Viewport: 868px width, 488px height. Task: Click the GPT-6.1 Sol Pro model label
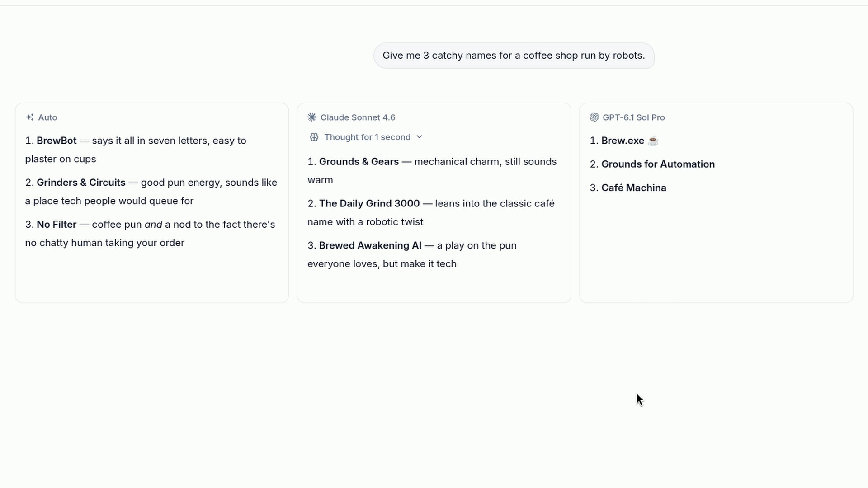(x=633, y=117)
